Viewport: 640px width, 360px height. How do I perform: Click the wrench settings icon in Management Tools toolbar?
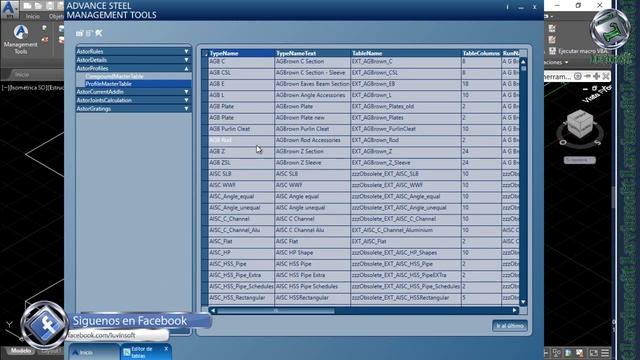point(99,33)
